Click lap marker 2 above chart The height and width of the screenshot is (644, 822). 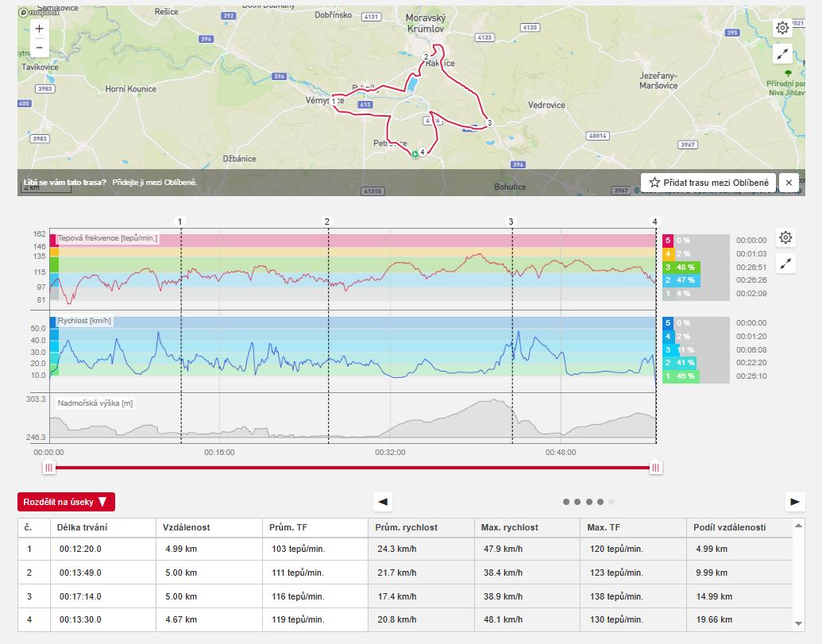coord(327,222)
